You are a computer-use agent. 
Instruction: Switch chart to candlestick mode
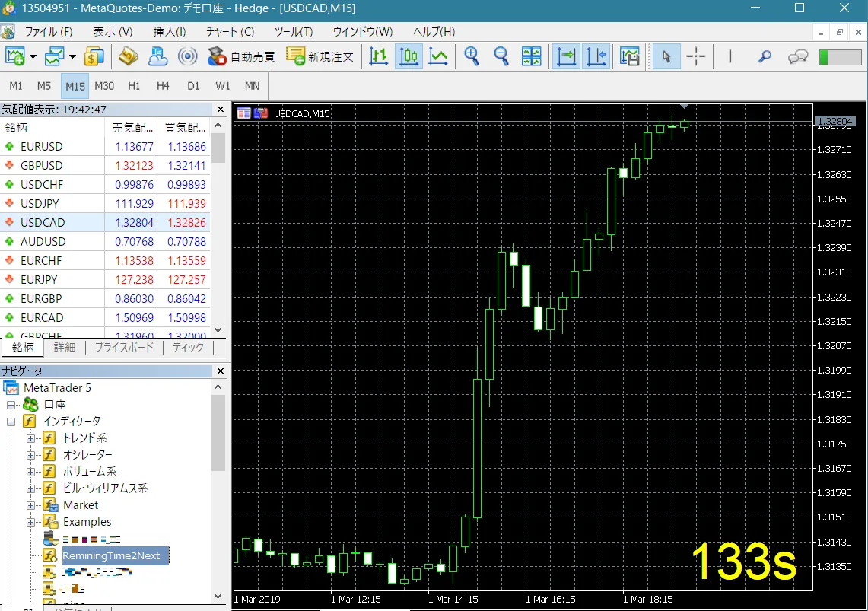pyautogui.click(x=409, y=56)
